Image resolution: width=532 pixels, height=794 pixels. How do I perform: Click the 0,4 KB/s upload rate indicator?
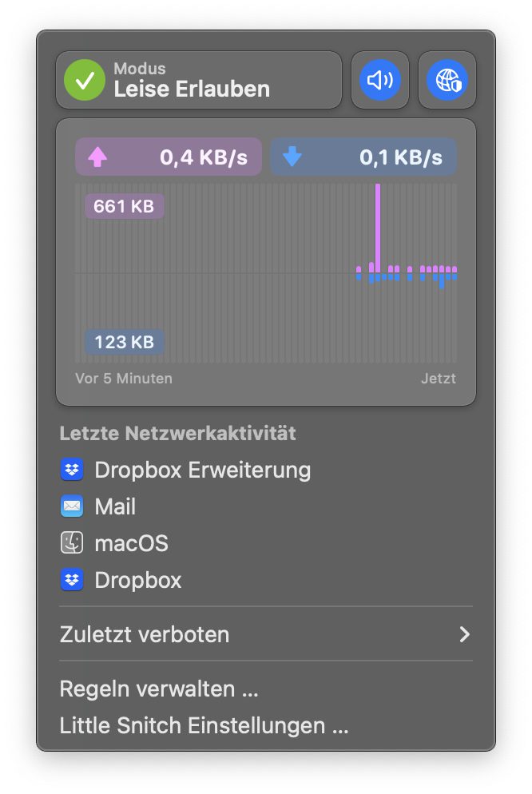tap(204, 157)
